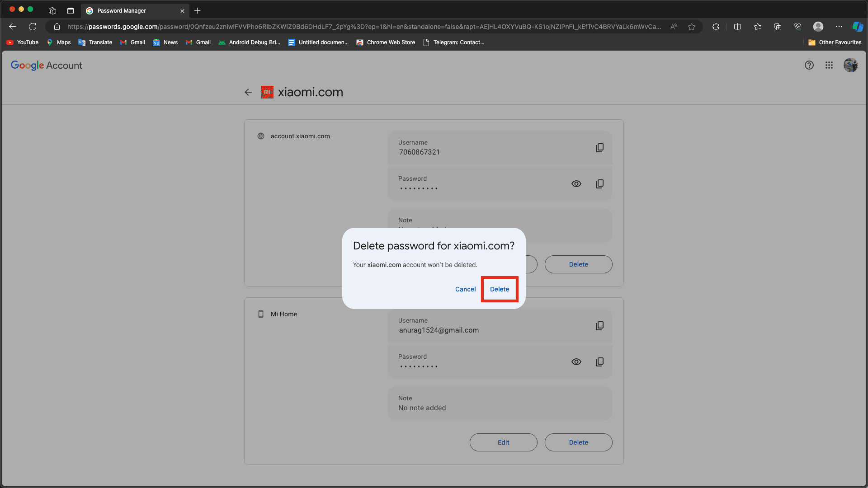Open browser Settings and more menu
Image resolution: width=868 pixels, height=488 pixels.
(x=839, y=27)
